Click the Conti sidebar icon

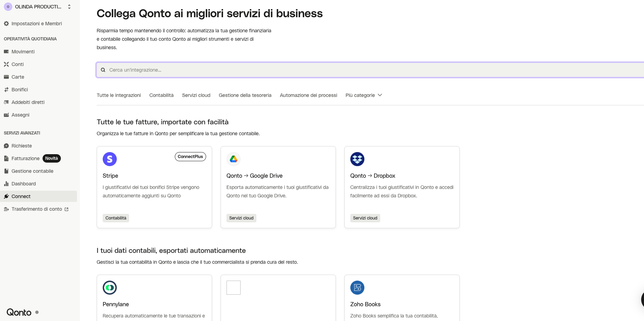coord(6,64)
